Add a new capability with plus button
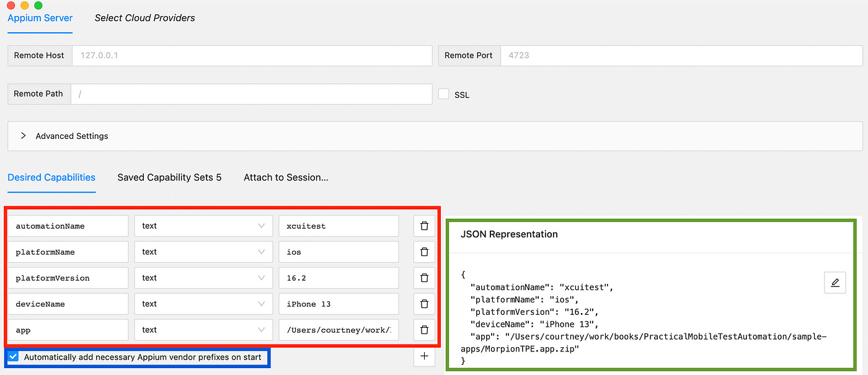The image size is (868, 375). (x=424, y=356)
